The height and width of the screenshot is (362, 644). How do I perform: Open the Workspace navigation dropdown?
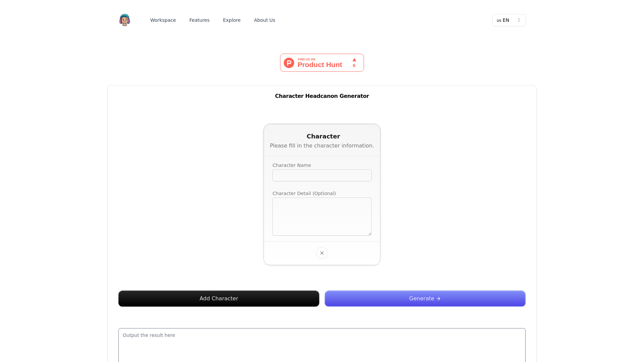pos(163,20)
